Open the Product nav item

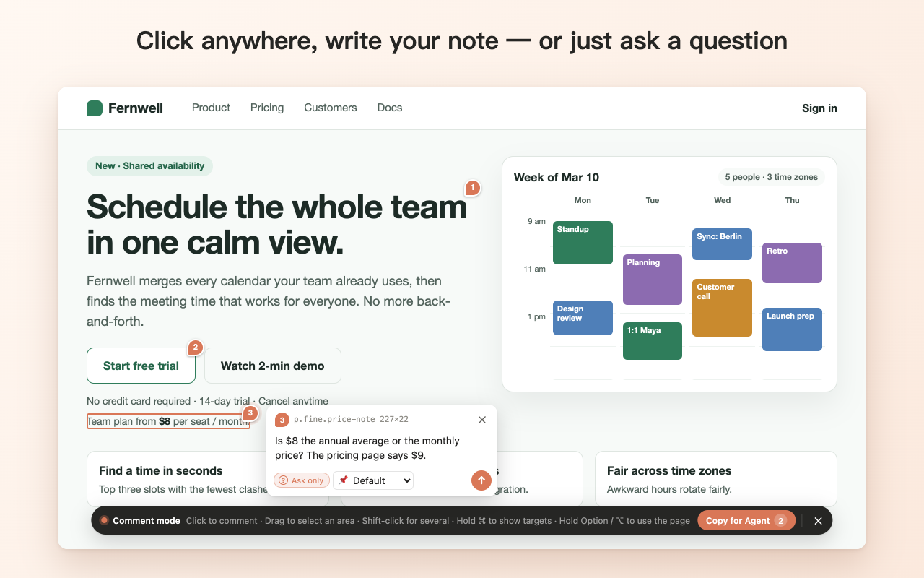211,108
